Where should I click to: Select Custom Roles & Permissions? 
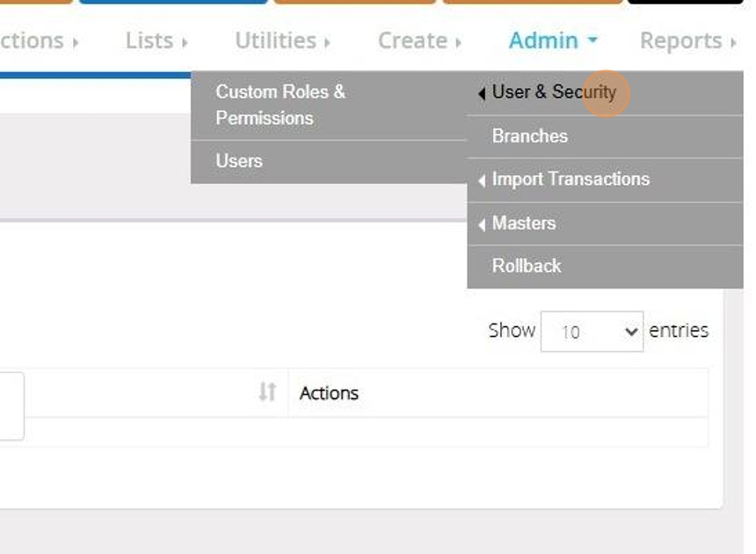(x=280, y=105)
